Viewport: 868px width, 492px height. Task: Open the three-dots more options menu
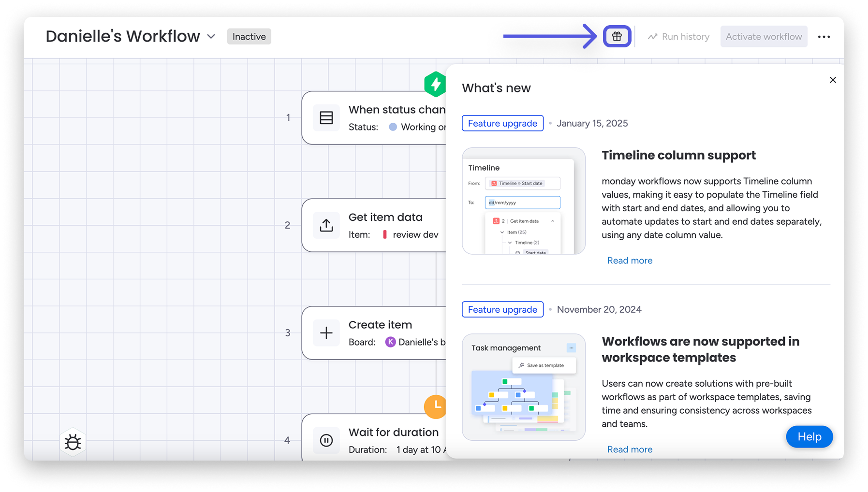point(824,37)
